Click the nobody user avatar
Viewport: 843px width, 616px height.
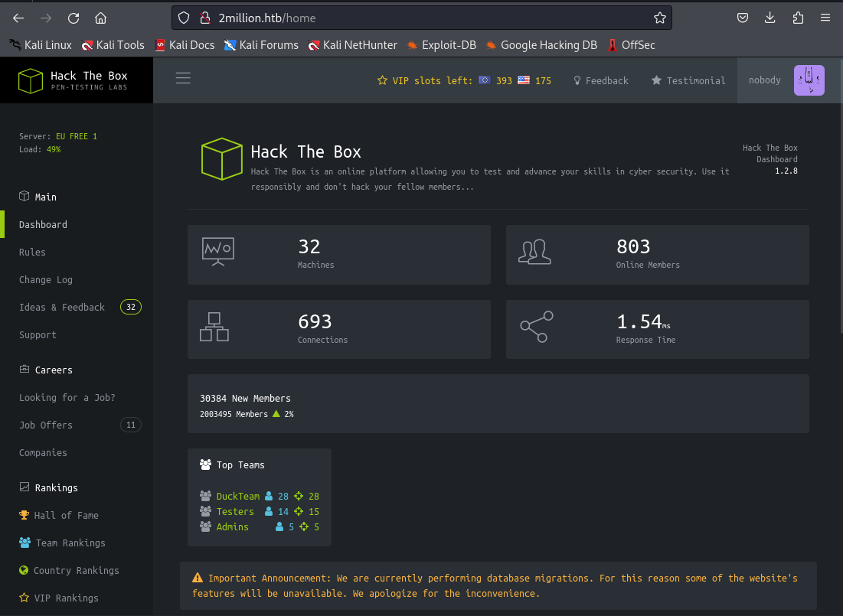pos(809,80)
